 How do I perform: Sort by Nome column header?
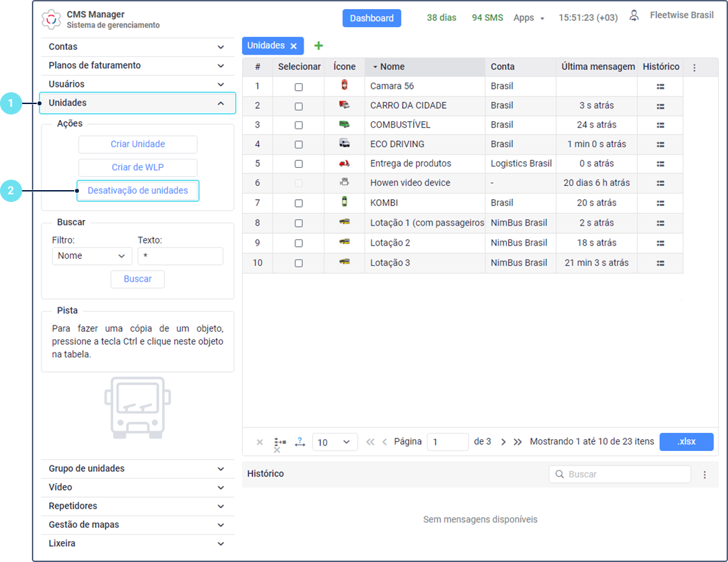pyautogui.click(x=425, y=67)
